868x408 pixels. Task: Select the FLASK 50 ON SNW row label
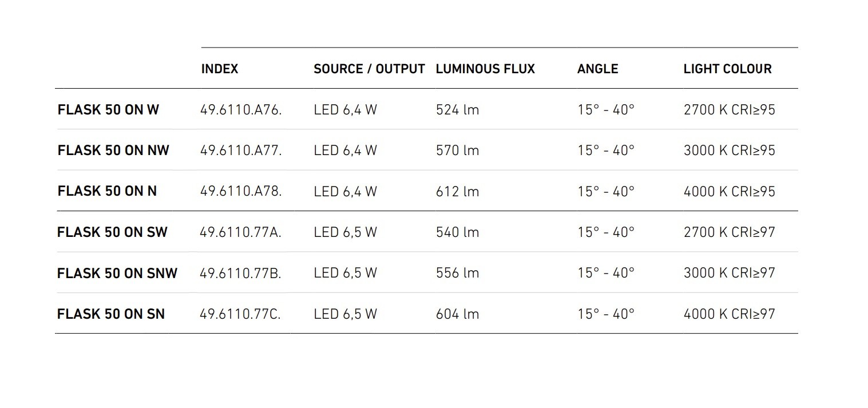117,273
